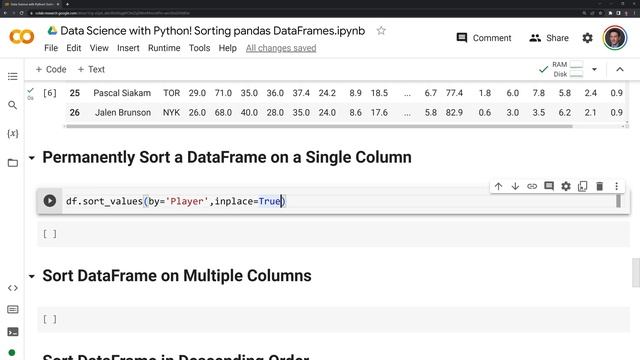Image resolution: width=640 pixels, height=360 pixels.
Task: Click the 77.4 value in Siakam row
Action: click(454, 93)
